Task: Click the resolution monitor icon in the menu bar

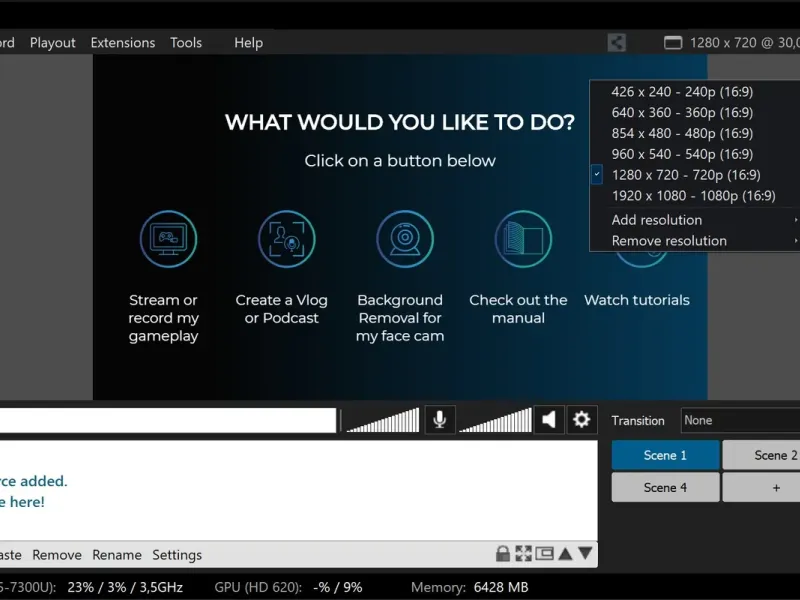Action: coord(673,43)
